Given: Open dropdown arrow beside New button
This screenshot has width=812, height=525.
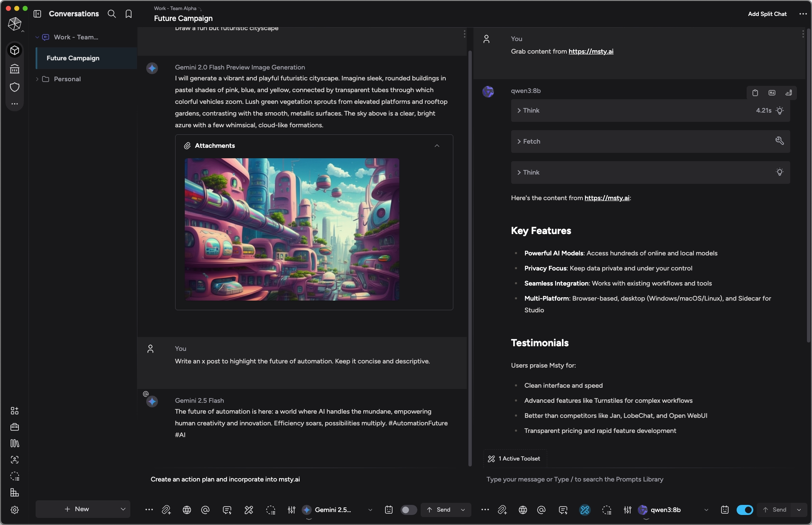Looking at the screenshot, I should [x=123, y=509].
